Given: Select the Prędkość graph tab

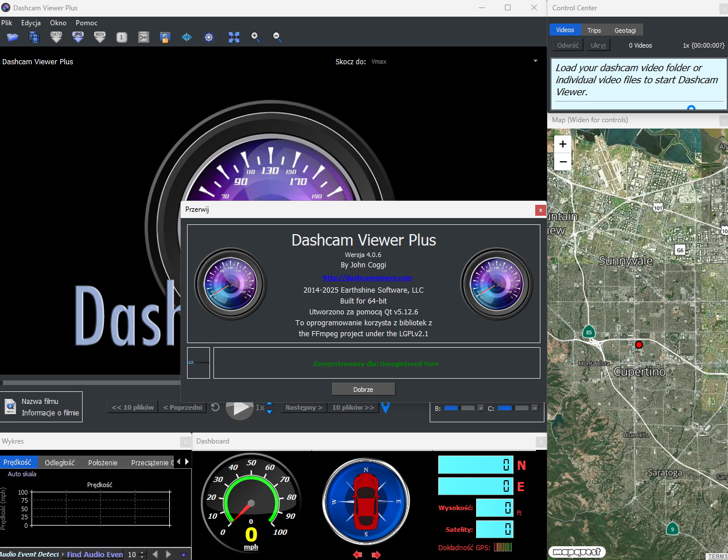Looking at the screenshot, I should pos(18,462).
